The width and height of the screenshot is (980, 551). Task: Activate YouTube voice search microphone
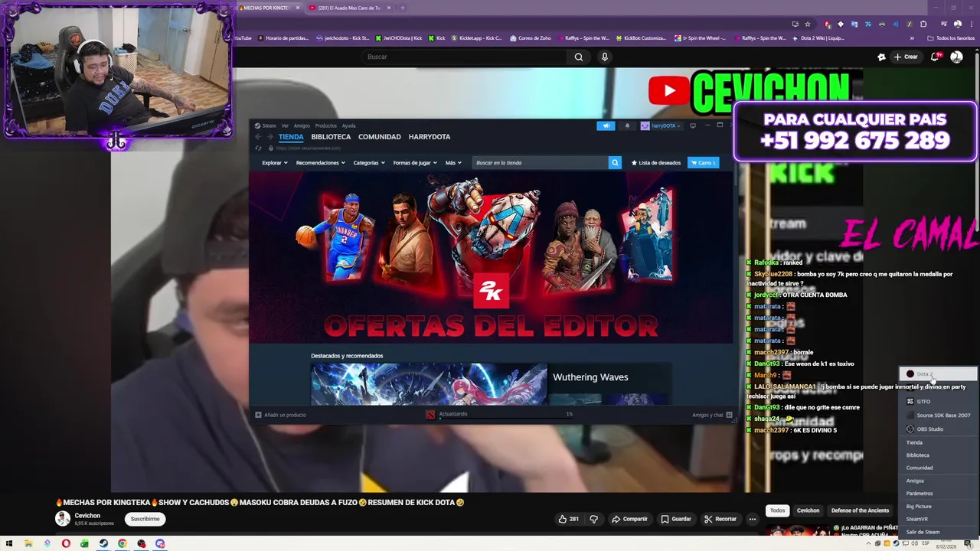605,57
